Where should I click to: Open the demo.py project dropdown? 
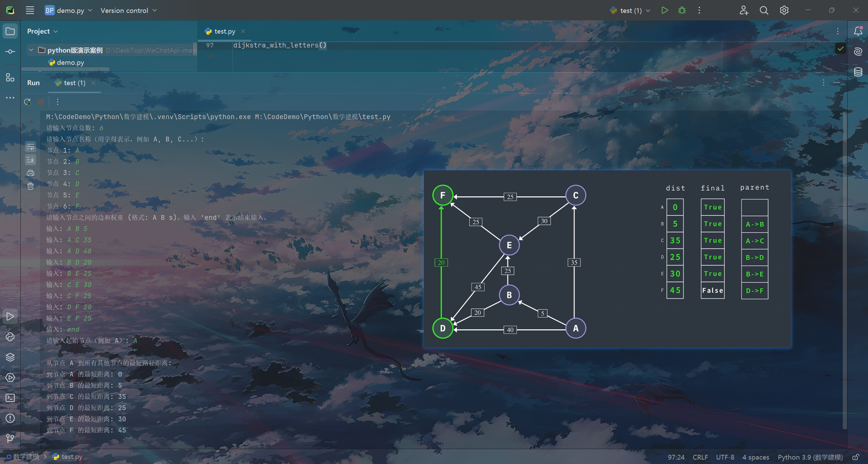point(68,11)
